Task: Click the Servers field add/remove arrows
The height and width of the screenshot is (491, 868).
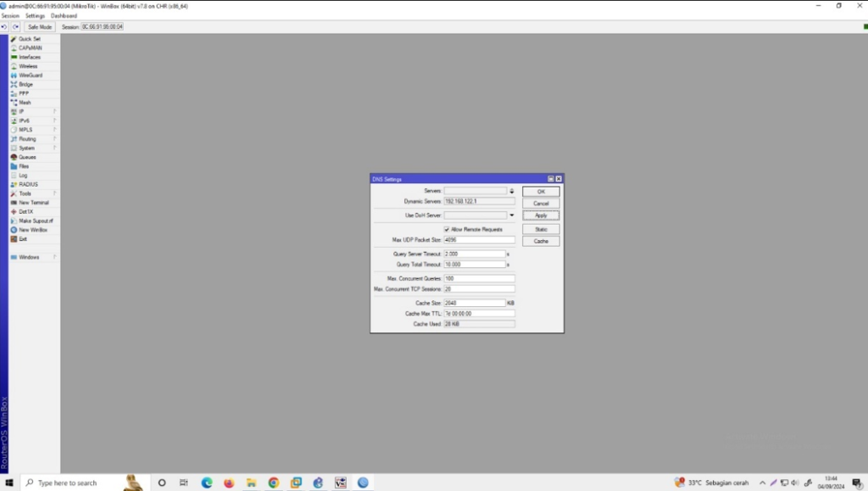Action: pyautogui.click(x=511, y=191)
